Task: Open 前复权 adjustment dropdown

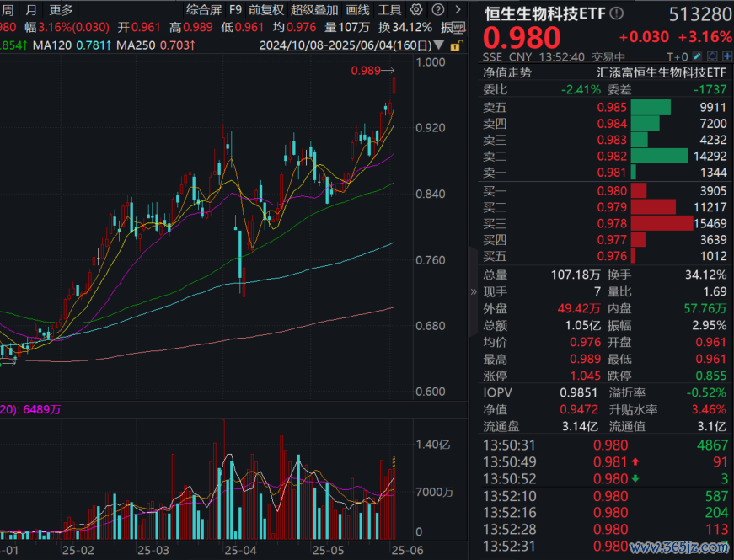Action: pyautogui.click(x=265, y=10)
